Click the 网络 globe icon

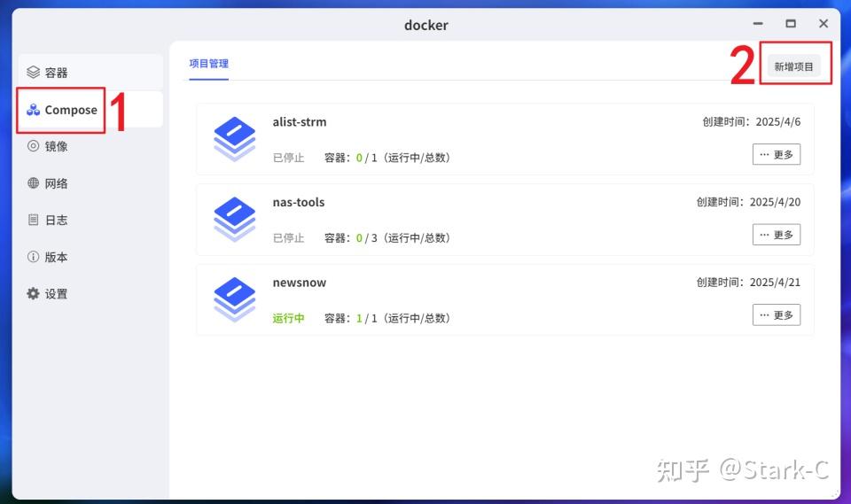tap(33, 182)
